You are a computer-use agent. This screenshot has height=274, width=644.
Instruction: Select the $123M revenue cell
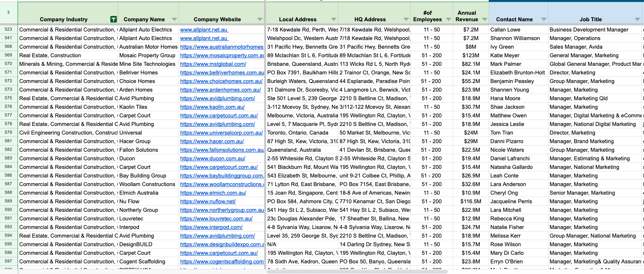pos(471,55)
